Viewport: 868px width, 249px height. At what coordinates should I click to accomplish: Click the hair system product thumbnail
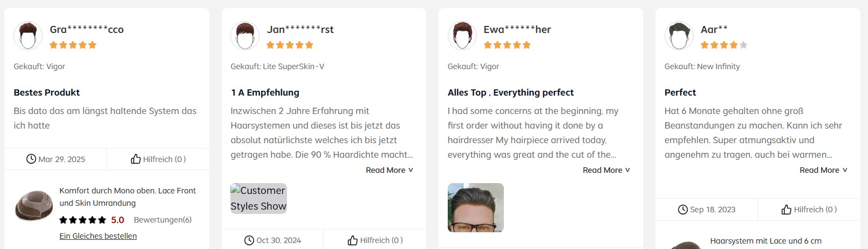click(x=34, y=206)
